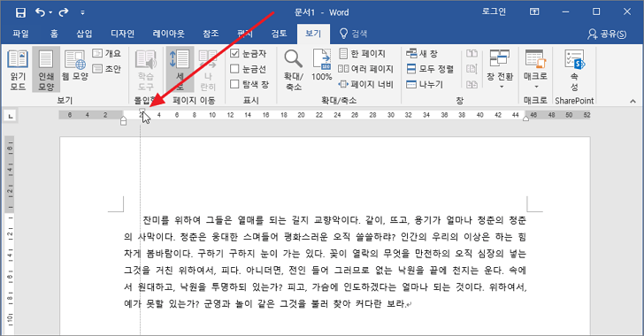
Task: Click the Page Width (페이지 너비) button
Action: click(366, 84)
